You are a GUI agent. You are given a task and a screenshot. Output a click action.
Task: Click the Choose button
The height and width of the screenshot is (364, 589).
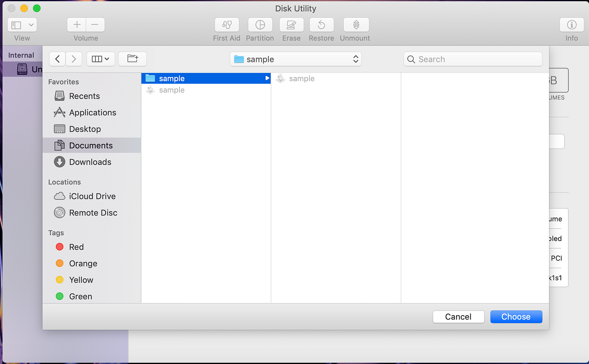[516, 317]
